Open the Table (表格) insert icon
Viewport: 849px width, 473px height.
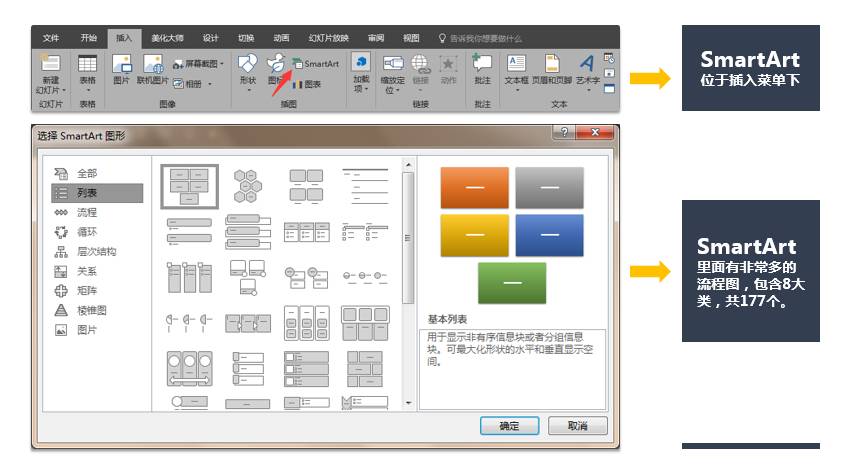tap(87, 63)
